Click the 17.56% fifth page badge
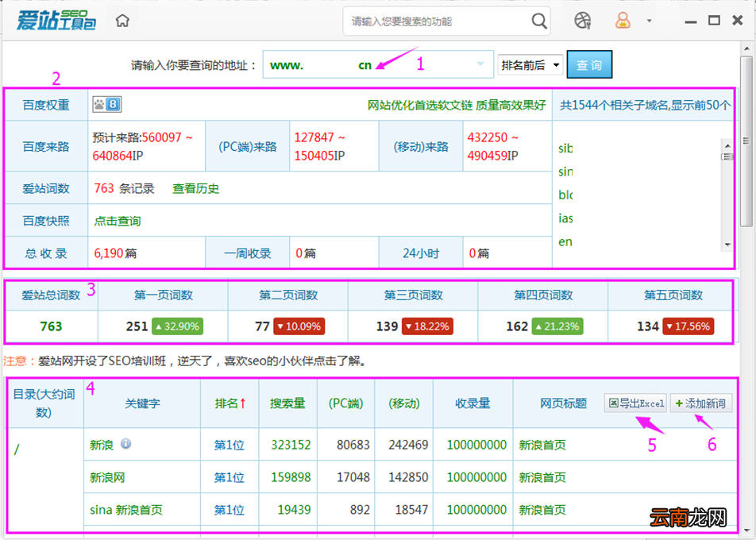Image resolution: width=756 pixels, height=540 pixels. point(688,326)
